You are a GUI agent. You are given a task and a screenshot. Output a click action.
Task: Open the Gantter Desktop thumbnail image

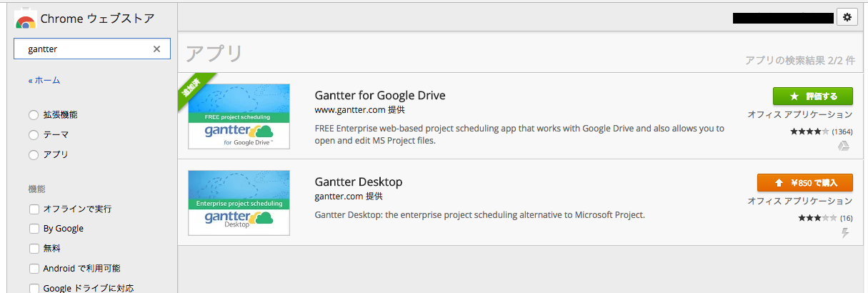(x=239, y=203)
